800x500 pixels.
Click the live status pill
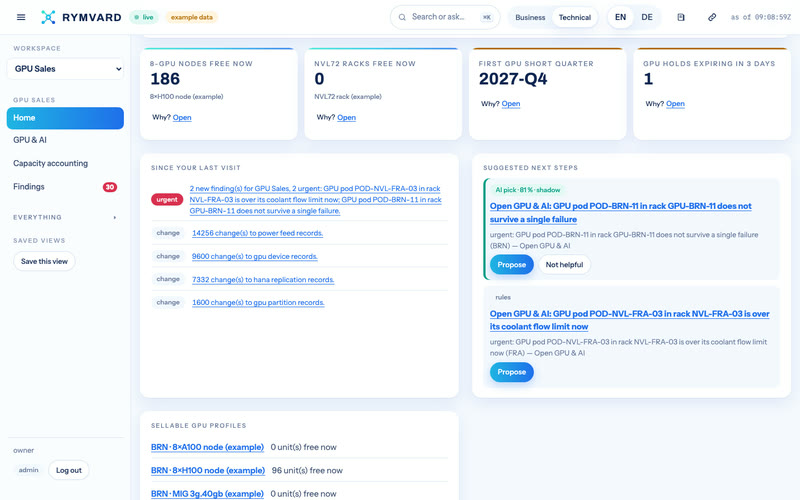143,17
